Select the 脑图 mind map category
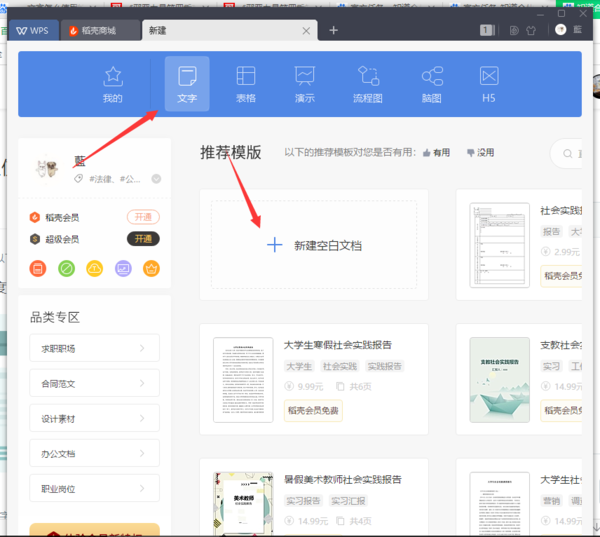 click(x=432, y=84)
